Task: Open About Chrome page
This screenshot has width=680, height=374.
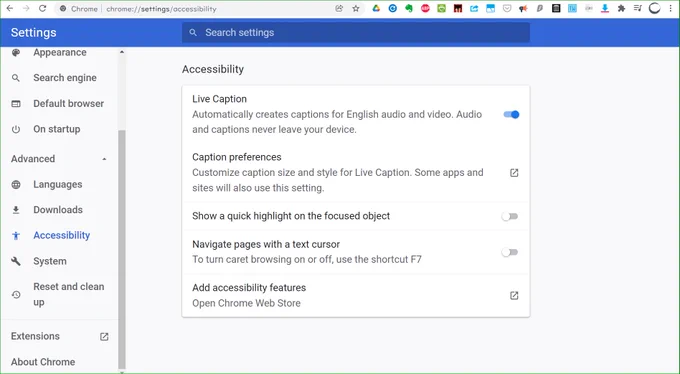Action: [x=43, y=362]
